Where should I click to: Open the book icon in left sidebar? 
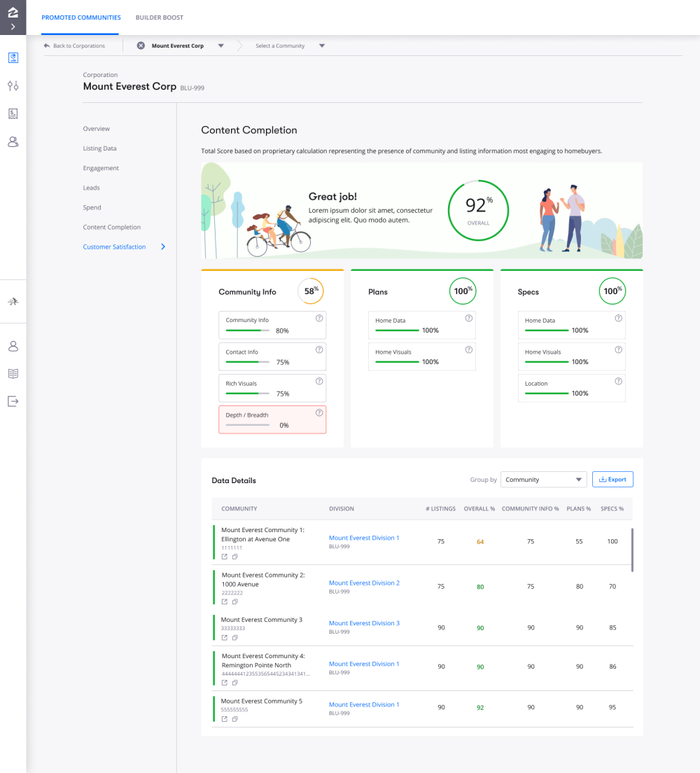tap(13, 374)
